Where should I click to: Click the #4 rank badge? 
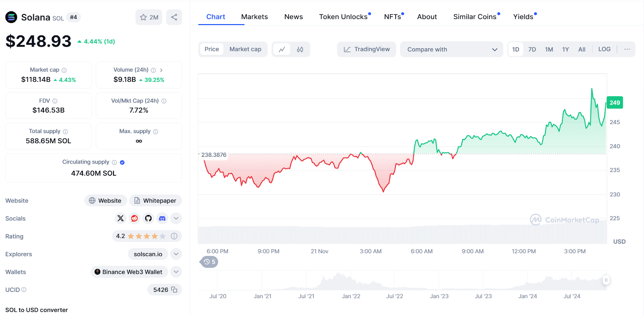(x=73, y=17)
